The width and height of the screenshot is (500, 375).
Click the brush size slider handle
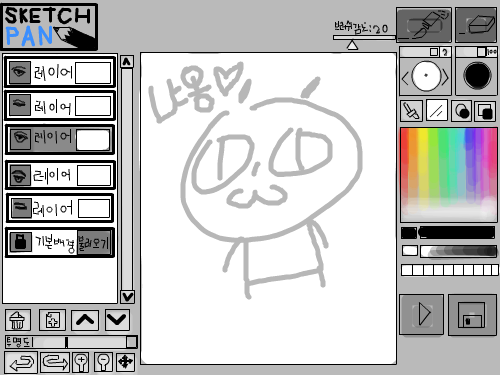pos(434,52)
